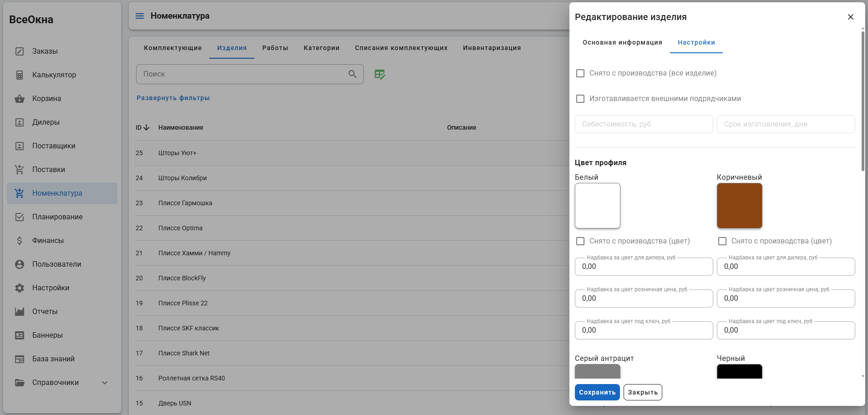
Task: Open the Комплектующие tab
Action: point(173,48)
